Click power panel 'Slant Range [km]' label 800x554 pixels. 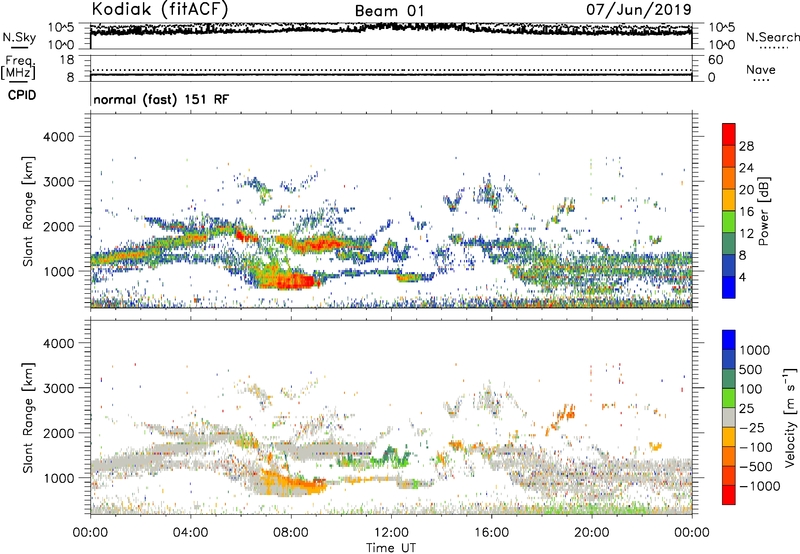29,211
